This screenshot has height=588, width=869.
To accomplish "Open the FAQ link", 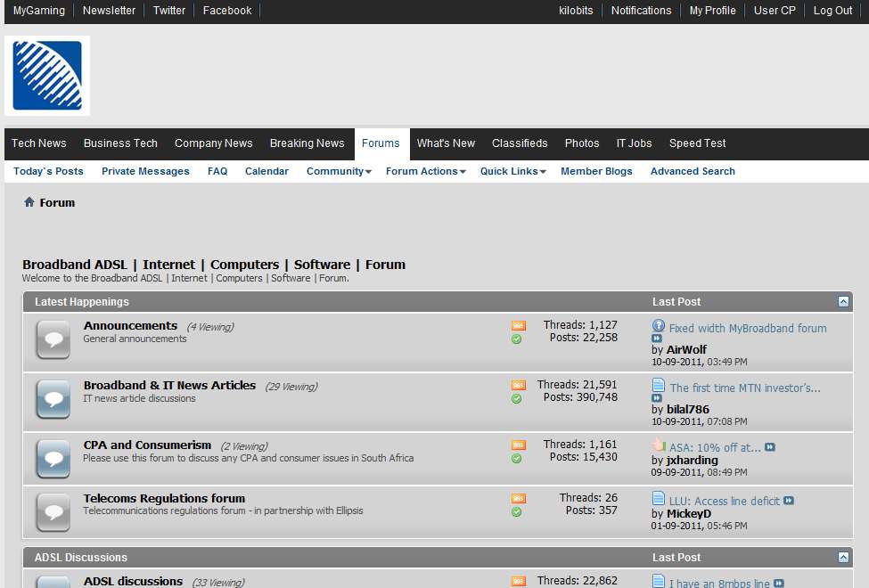I will tap(217, 171).
